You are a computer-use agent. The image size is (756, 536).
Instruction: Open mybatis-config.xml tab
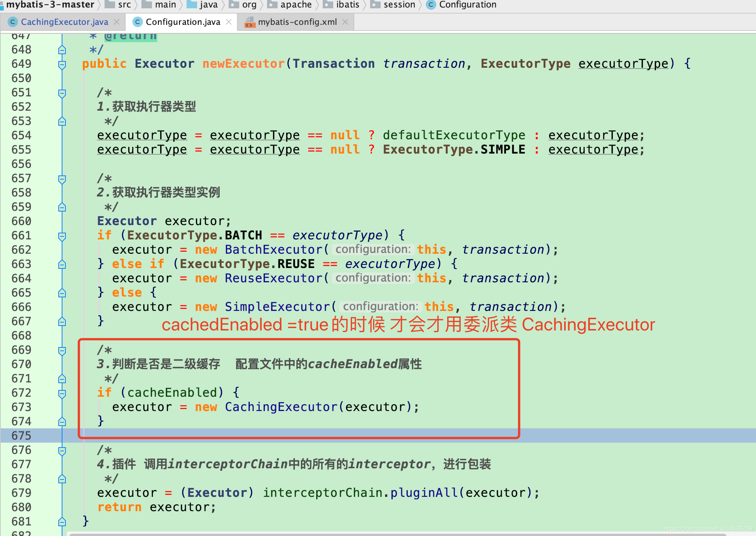tap(297, 22)
